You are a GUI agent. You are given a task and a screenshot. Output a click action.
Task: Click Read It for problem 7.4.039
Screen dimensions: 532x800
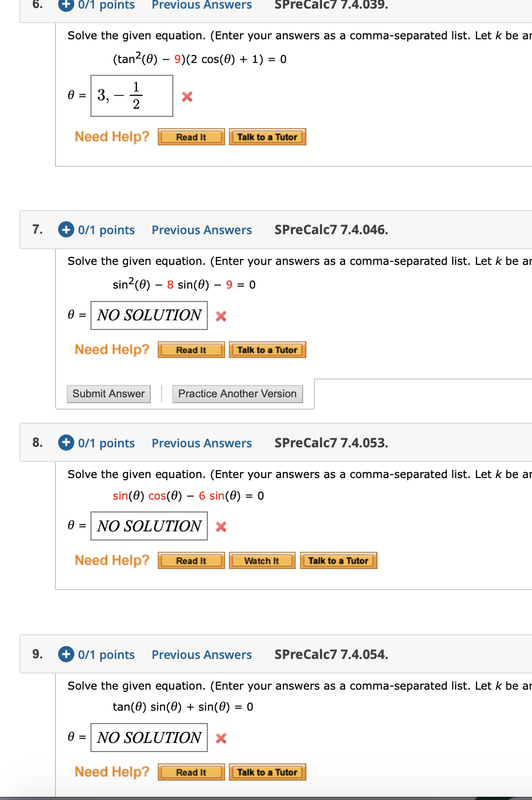click(191, 137)
